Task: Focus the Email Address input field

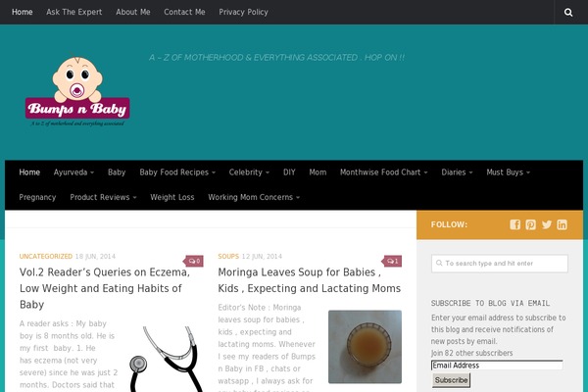Action: 497,366
